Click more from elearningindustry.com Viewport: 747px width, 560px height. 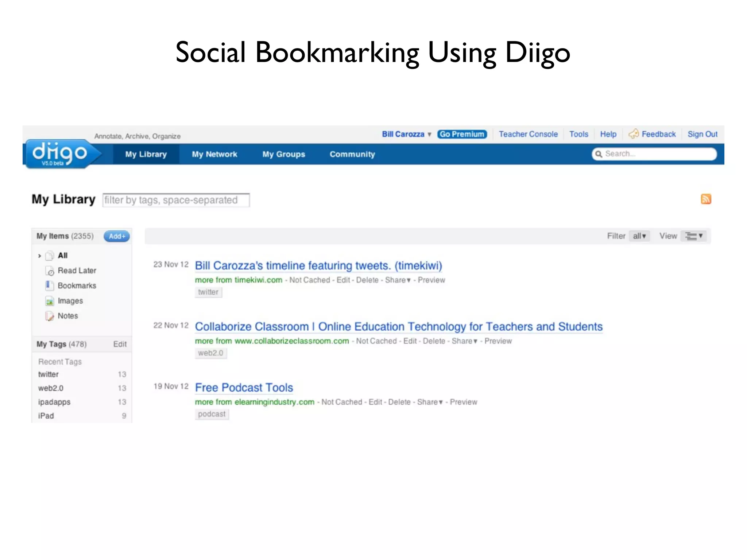255,402
